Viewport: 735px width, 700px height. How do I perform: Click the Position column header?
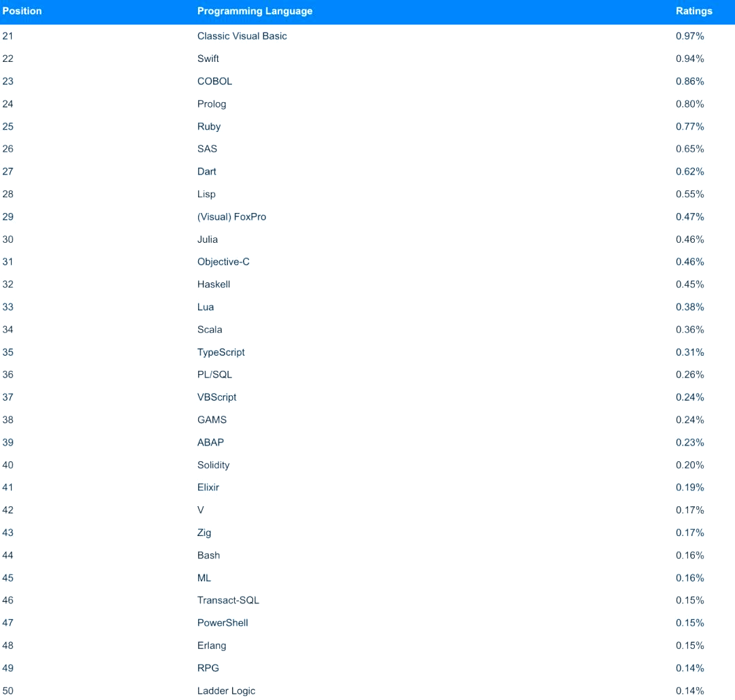[x=22, y=12]
